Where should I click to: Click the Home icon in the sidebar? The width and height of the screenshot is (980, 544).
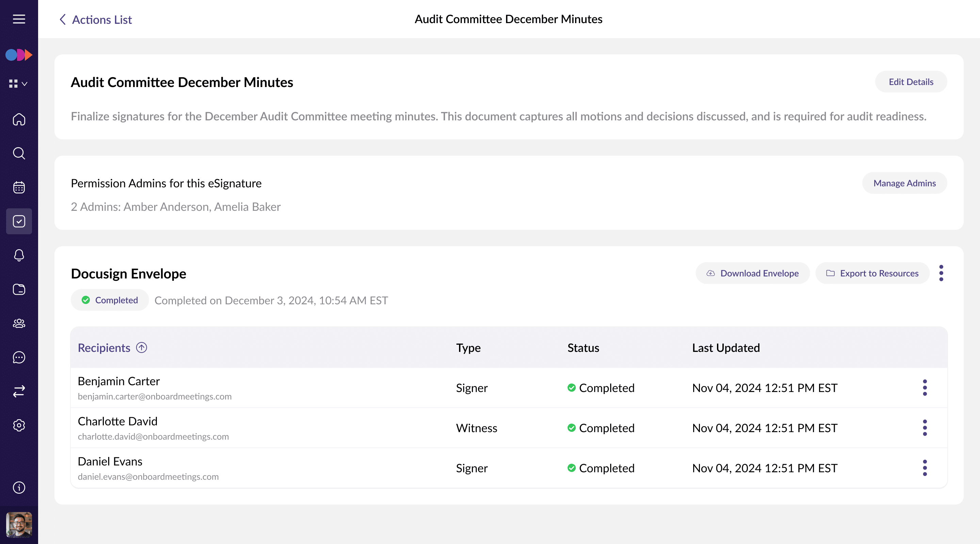(x=19, y=119)
